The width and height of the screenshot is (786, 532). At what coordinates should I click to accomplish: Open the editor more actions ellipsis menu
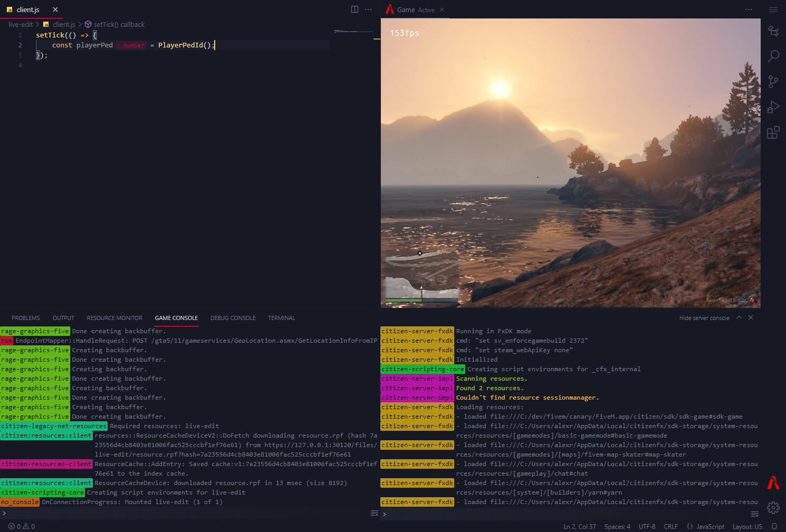tap(368, 9)
